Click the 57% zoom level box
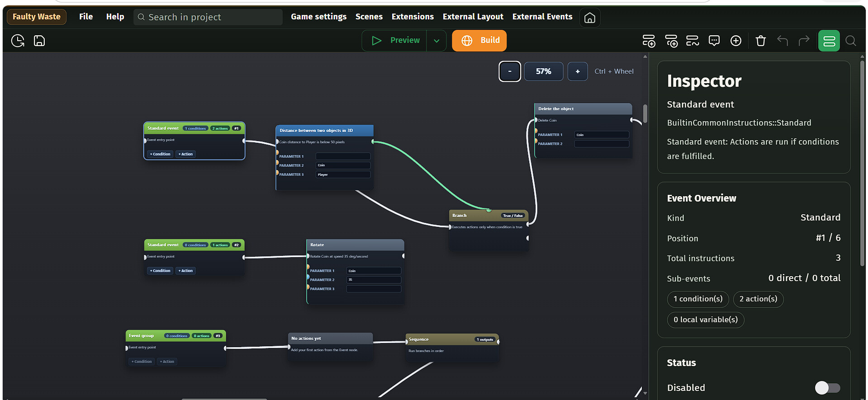868x400 pixels. pos(543,71)
